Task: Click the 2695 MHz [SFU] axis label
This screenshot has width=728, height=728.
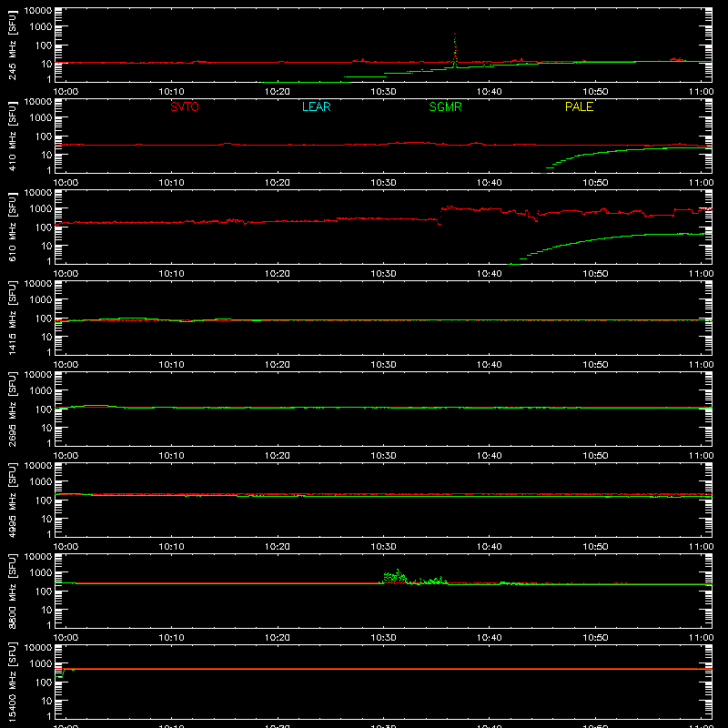Action: tap(12, 409)
